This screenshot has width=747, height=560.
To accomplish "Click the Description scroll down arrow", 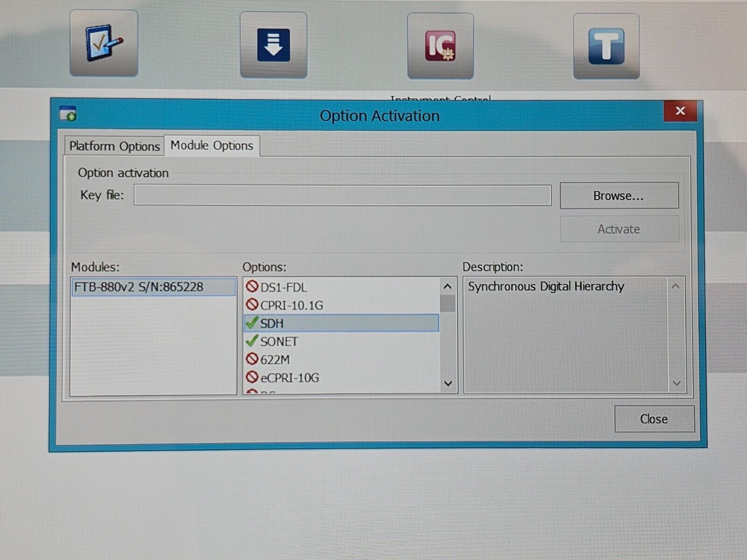I will [x=676, y=383].
